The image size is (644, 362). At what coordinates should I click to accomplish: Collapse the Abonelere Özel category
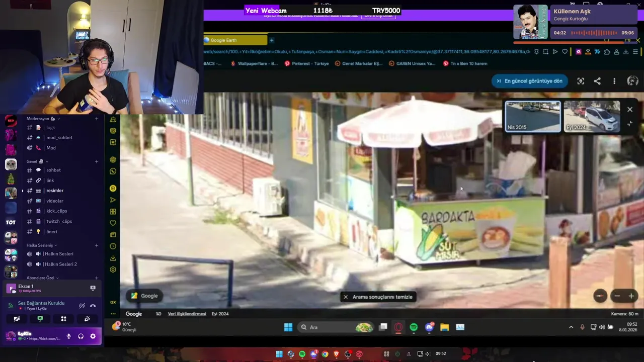tap(43, 278)
